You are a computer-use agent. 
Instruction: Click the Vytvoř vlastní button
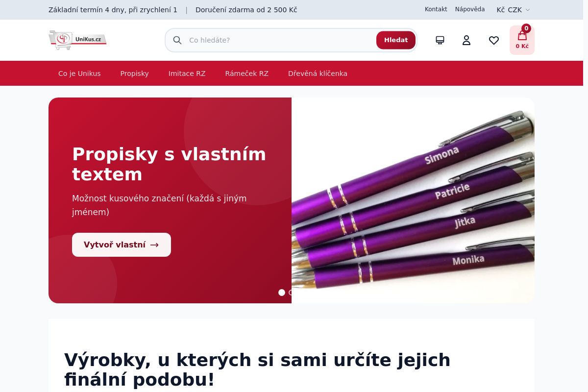(122, 245)
